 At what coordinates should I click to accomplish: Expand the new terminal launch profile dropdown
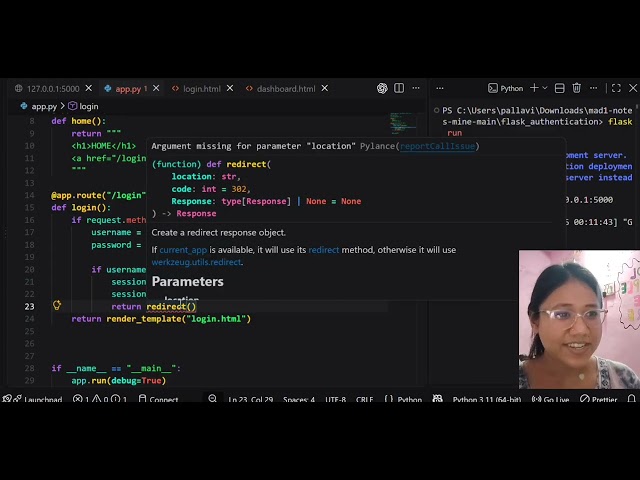click(545, 88)
